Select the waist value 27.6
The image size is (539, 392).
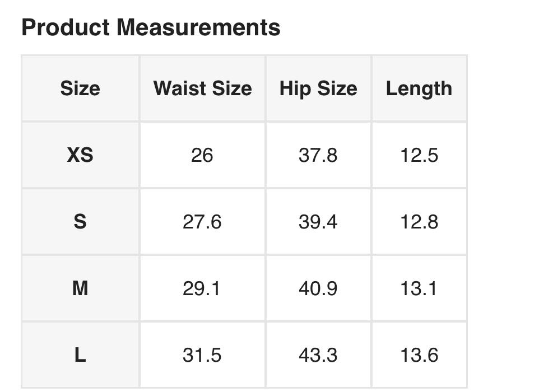point(202,222)
